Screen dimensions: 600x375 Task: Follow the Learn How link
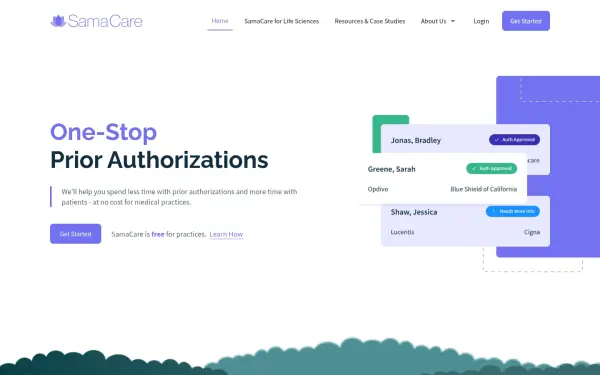click(x=226, y=234)
